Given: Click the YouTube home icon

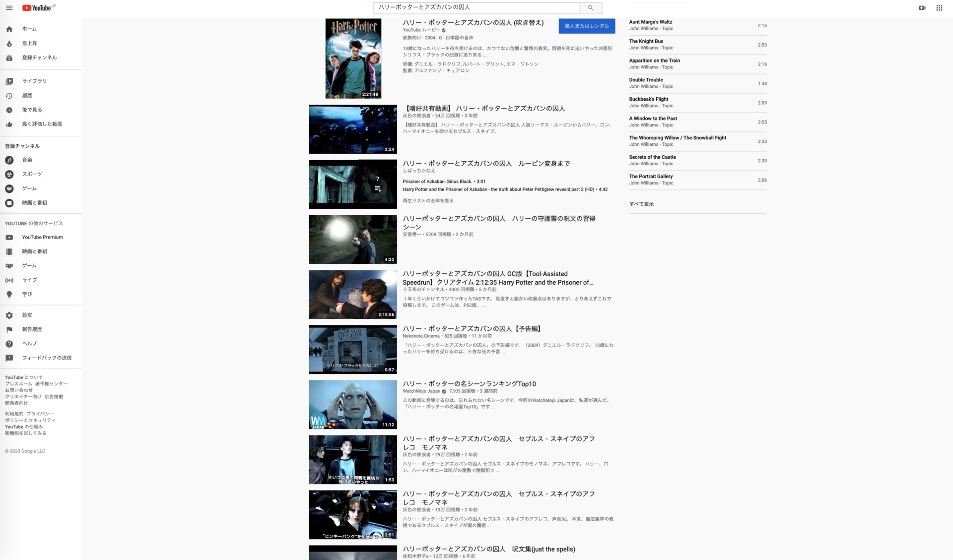Looking at the screenshot, I should click(10, 28).
